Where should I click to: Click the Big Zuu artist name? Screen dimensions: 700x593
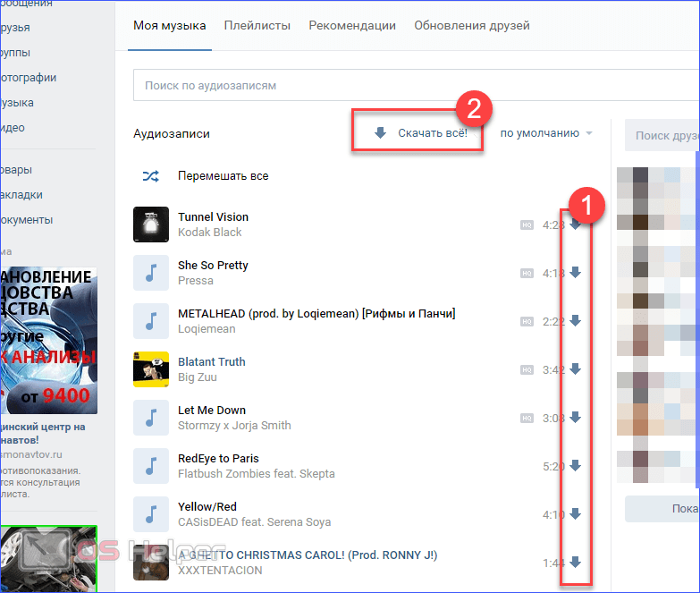[x=198, y=377]
